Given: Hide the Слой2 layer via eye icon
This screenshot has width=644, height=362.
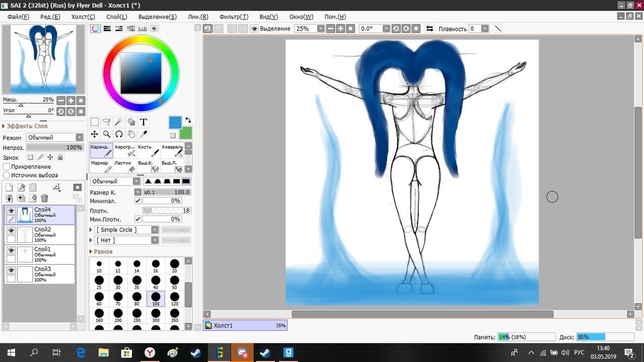Looking at the screenshot, I should (x=11, y=231).
